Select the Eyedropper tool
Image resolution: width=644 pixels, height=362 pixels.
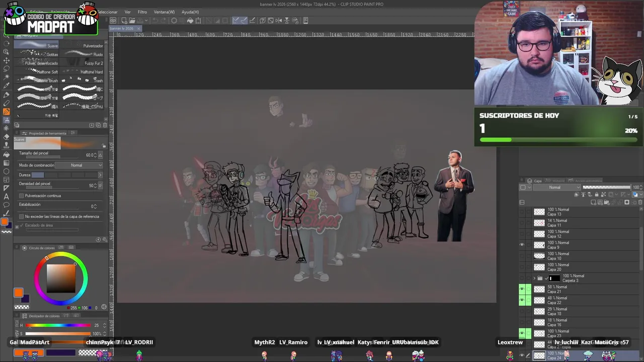point(6,86)
